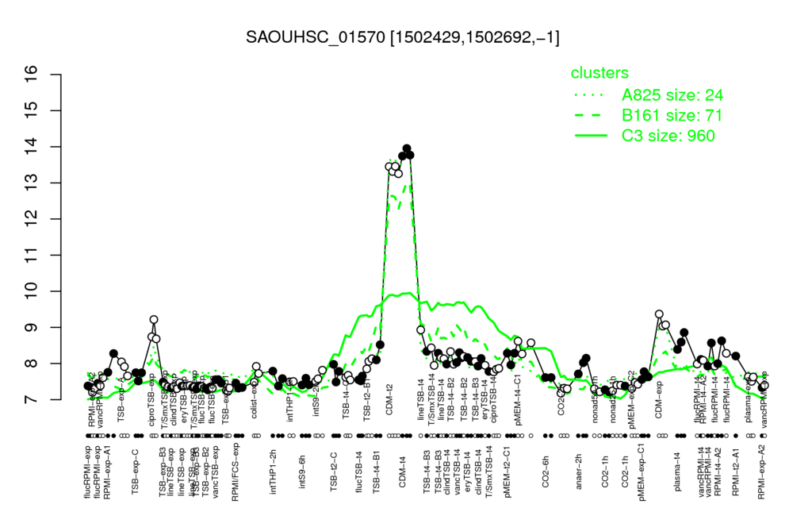
Task: Click the 'anaer-2h' x-axis label
Action: click(x=578, y=471)
